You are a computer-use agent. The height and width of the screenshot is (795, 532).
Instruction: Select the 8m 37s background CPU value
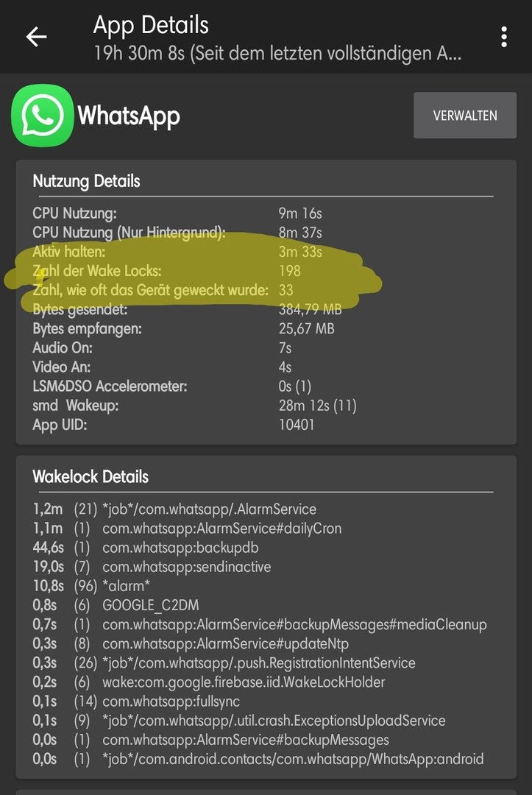tap(300, 232)
